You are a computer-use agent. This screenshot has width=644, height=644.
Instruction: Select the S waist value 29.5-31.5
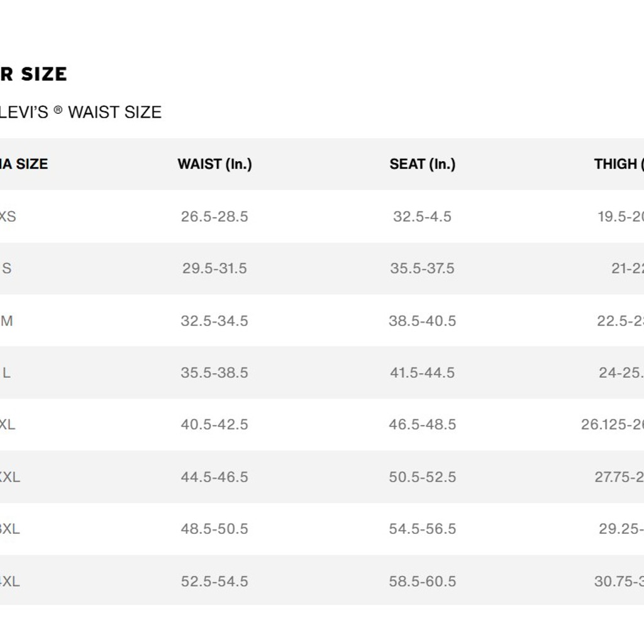click(x=214, y=269)
